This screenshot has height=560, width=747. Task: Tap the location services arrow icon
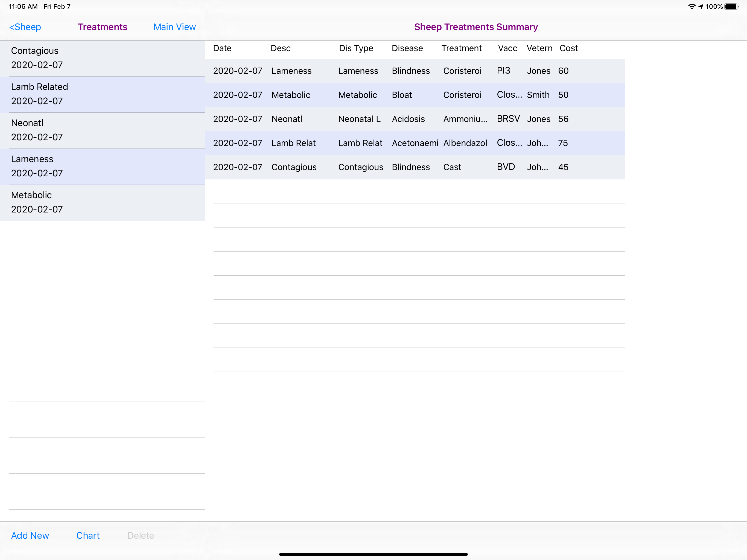(x=701, y=6)
